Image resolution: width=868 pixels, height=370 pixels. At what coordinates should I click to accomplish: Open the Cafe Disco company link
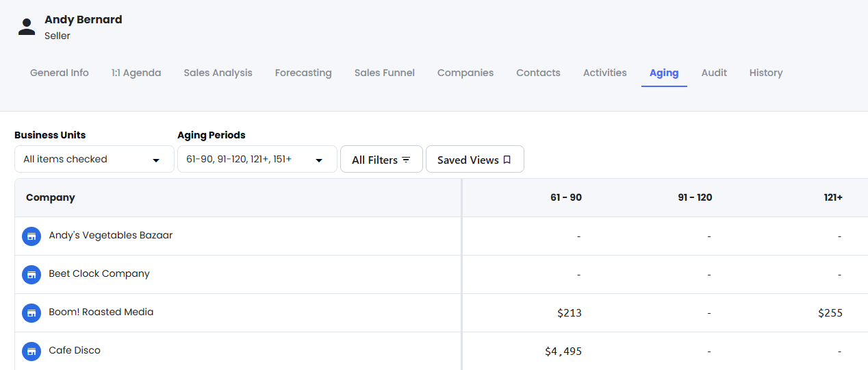click(x=75, y=350)
